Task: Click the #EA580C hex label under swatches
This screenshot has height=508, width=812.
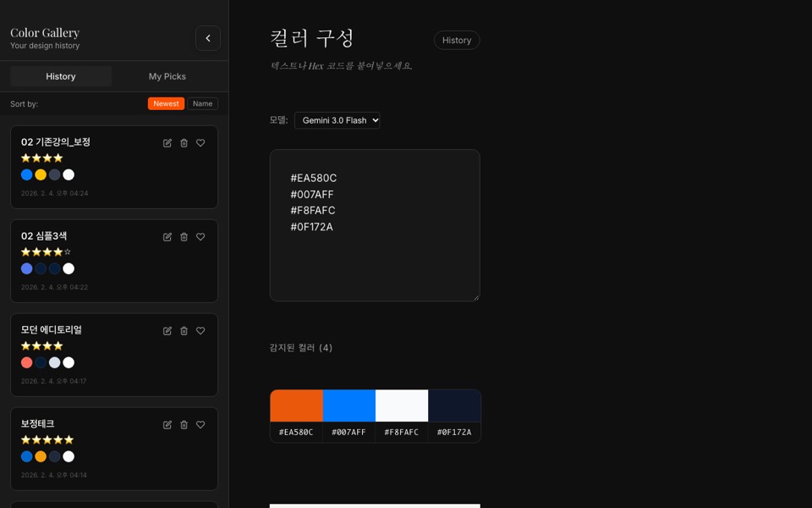Action: coord(296,433)
